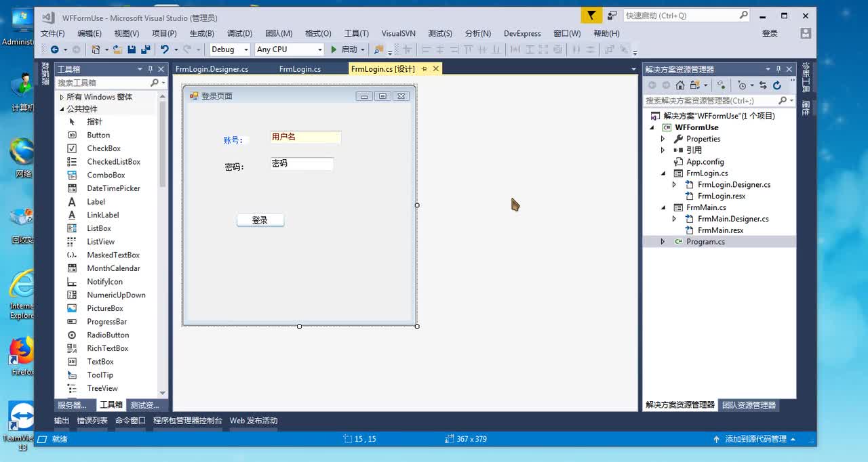This screenshot has height=462, width=868.
Task: Click the Firefox icon on the desktop
Action: point(22,356)
